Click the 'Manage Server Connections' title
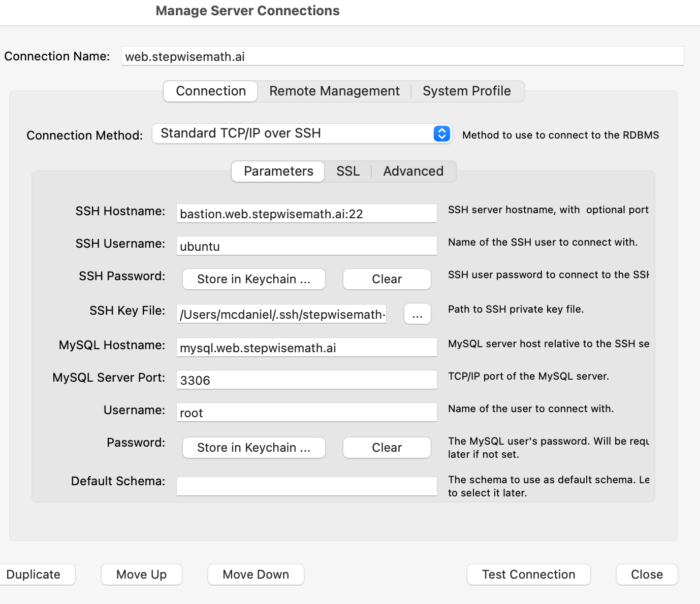This screenshot has height=604, width=700. (247, 11)
